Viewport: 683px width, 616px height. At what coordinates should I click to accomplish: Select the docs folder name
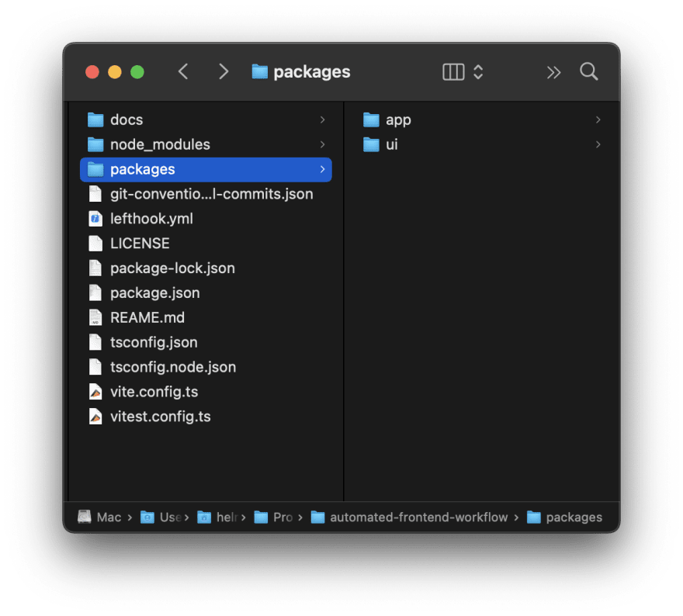click(127, 119)
